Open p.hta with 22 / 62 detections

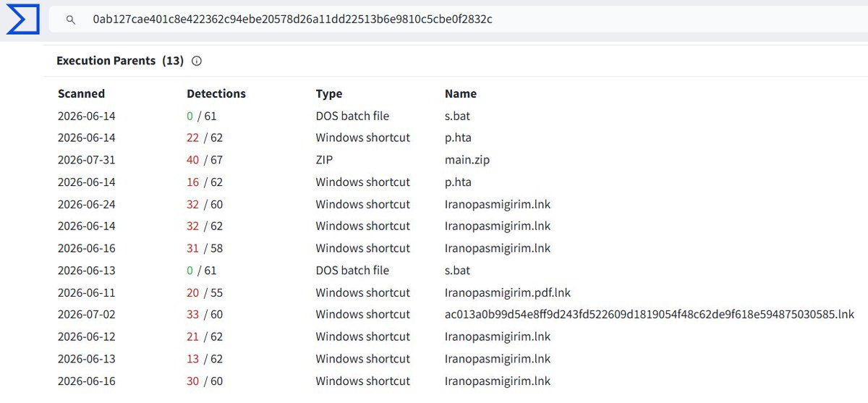(457, 137)
